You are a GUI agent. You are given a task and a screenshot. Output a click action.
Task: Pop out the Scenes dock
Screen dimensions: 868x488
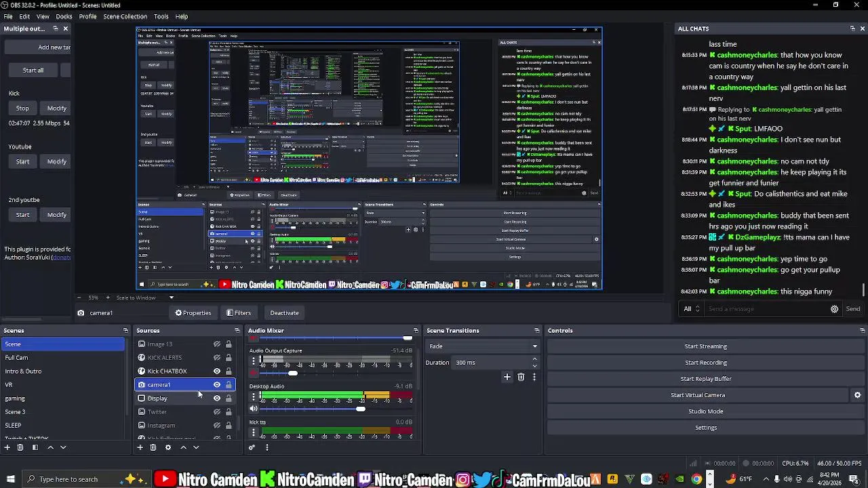click(125, 331)
